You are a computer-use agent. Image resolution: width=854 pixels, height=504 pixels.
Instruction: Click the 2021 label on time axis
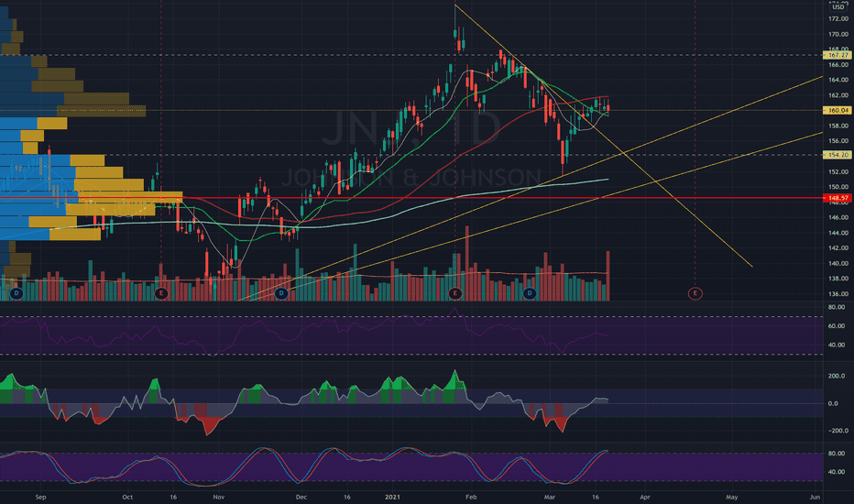click(392, 497)
